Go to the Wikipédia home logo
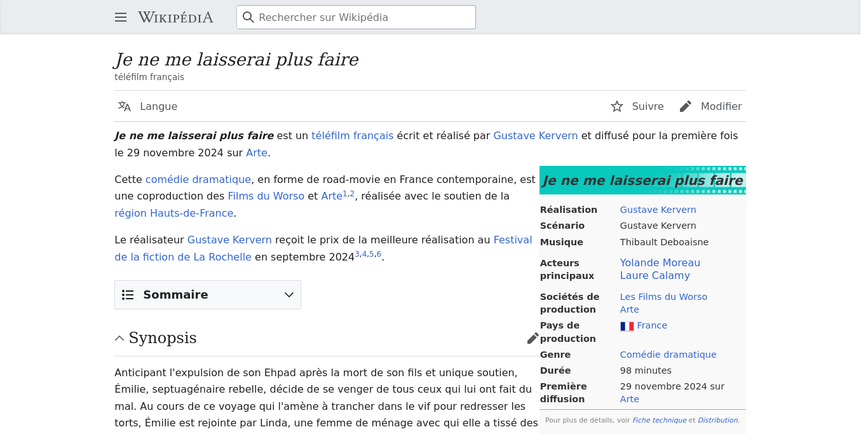This screenshot has height=434, width=868. (x=175, y=17)
